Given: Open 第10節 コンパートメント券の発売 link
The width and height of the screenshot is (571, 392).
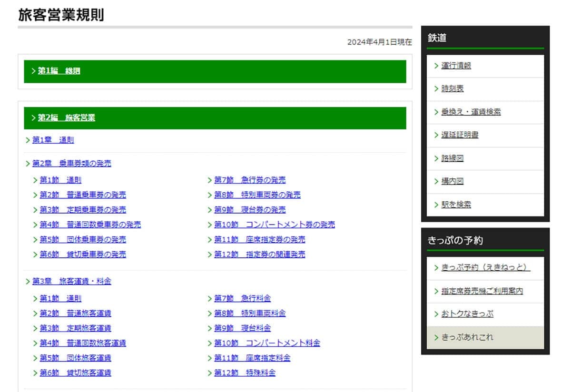Looking at the screenshot, I should click(x=275, y=225).
